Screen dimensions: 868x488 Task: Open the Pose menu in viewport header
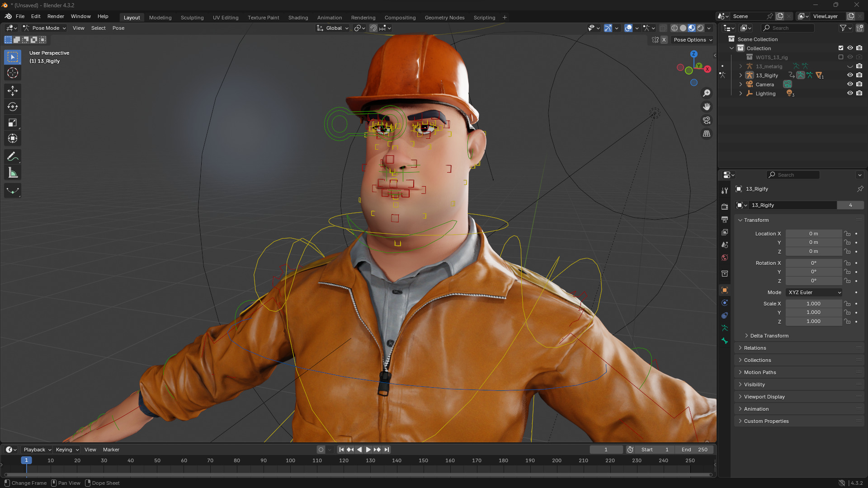pyautogui.click(x=118, y=28)
